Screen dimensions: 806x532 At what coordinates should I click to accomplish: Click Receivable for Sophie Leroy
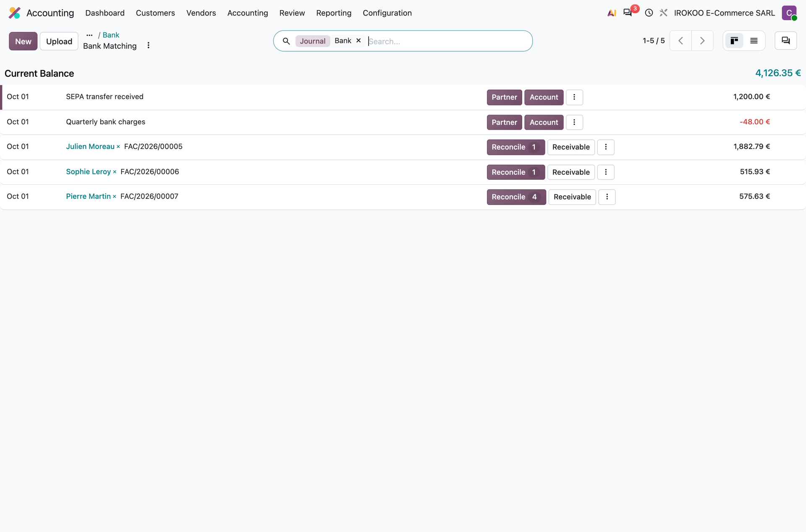[x=571, y=172]
